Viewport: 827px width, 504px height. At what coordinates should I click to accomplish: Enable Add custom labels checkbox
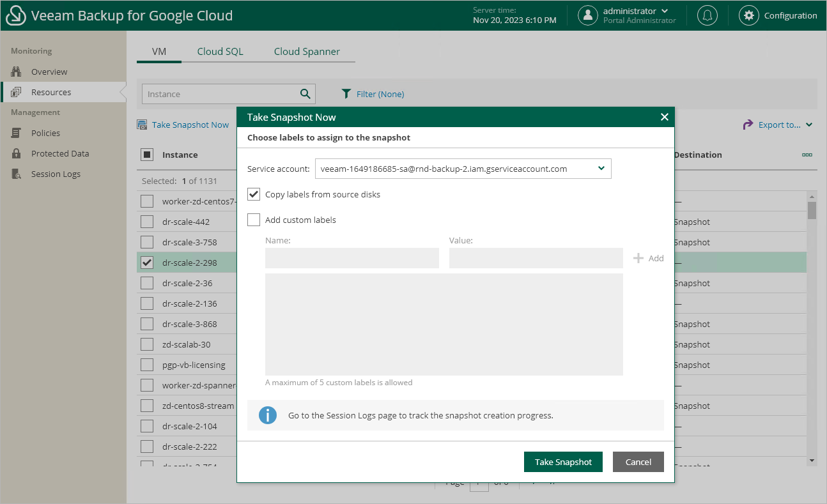coord(254,220)
